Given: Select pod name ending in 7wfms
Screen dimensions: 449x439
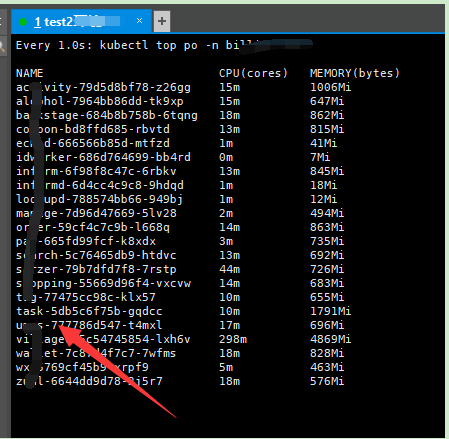Looking at the screenshot, I should point(96,353).
